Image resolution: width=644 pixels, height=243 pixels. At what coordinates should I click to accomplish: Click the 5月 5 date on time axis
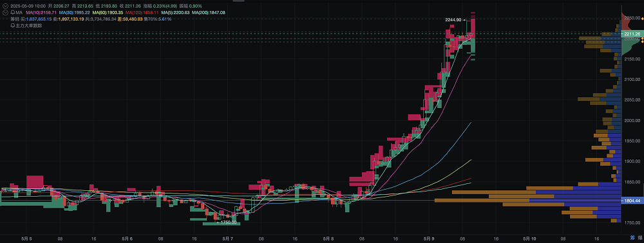26,238
